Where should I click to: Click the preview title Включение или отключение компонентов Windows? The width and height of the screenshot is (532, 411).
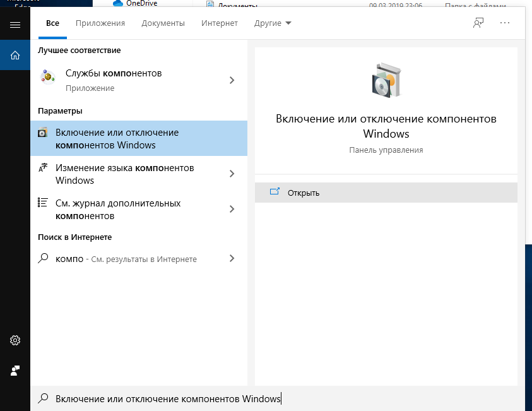tap(386, 126)
